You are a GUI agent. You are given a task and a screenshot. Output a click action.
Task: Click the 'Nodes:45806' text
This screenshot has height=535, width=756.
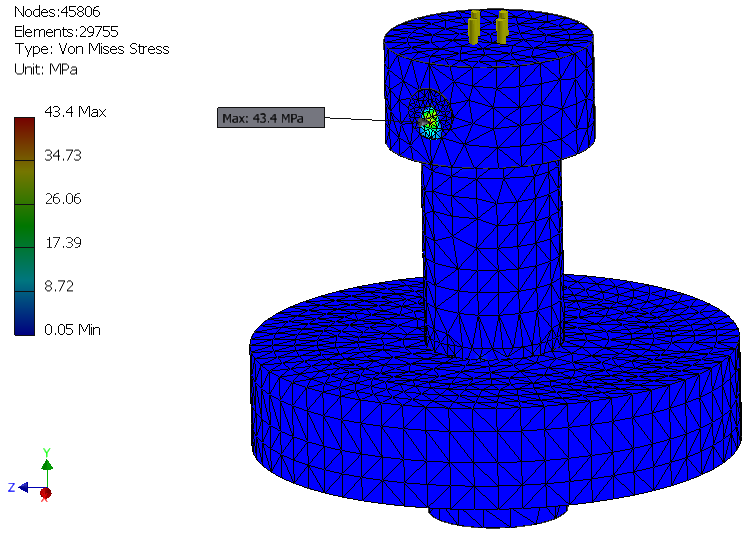pyautogui.click(x=57, y=12)
